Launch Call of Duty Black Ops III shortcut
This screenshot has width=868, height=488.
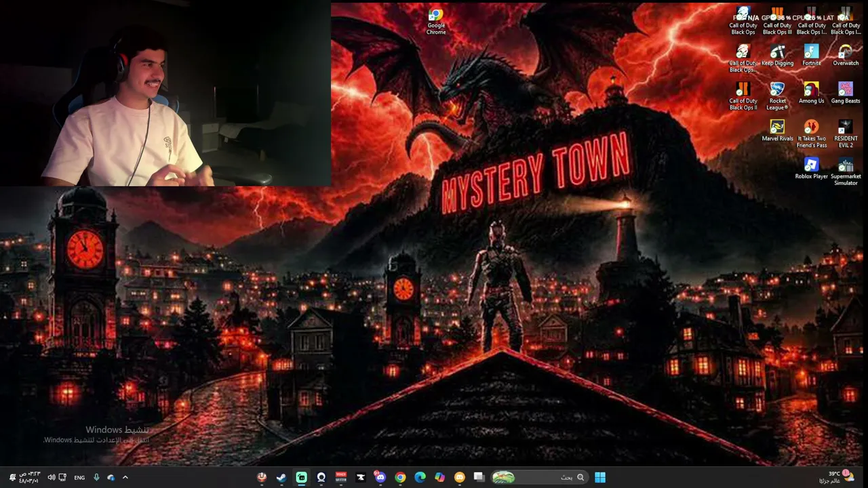click(777, 21)
